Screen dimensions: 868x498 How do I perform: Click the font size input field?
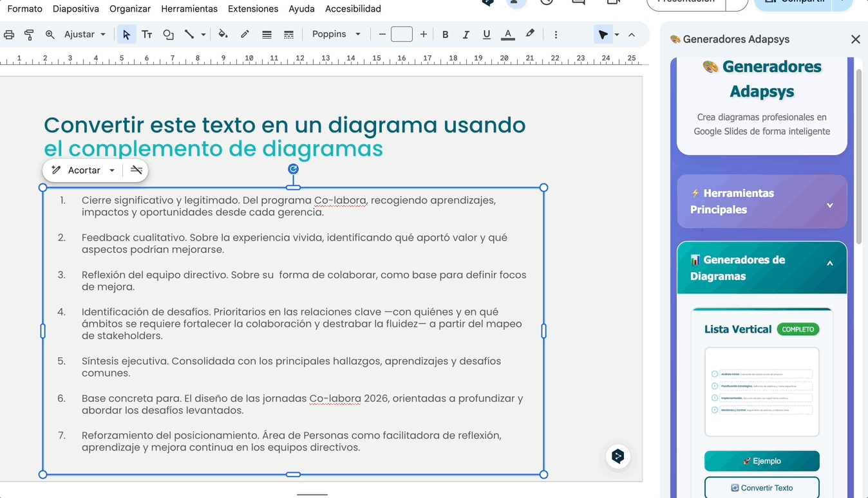pyautogui.click(x=402, y=35)
